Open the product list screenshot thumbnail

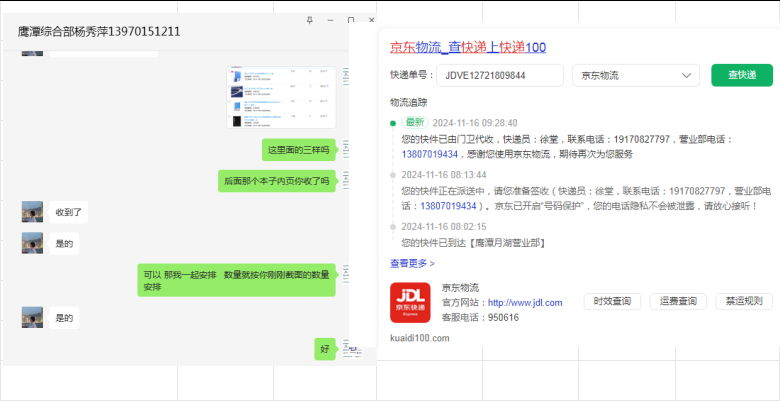[x=282, y=98]
